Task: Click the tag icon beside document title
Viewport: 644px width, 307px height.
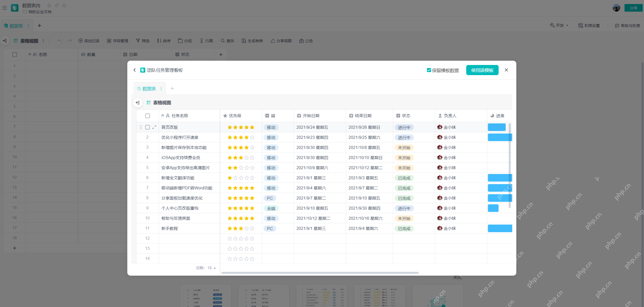Action: click(x=57, y=5)
